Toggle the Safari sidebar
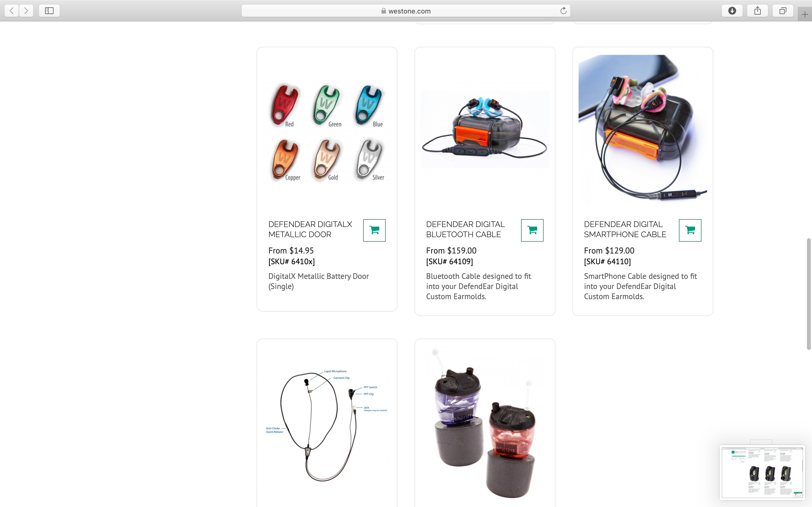 pos(49,11)
